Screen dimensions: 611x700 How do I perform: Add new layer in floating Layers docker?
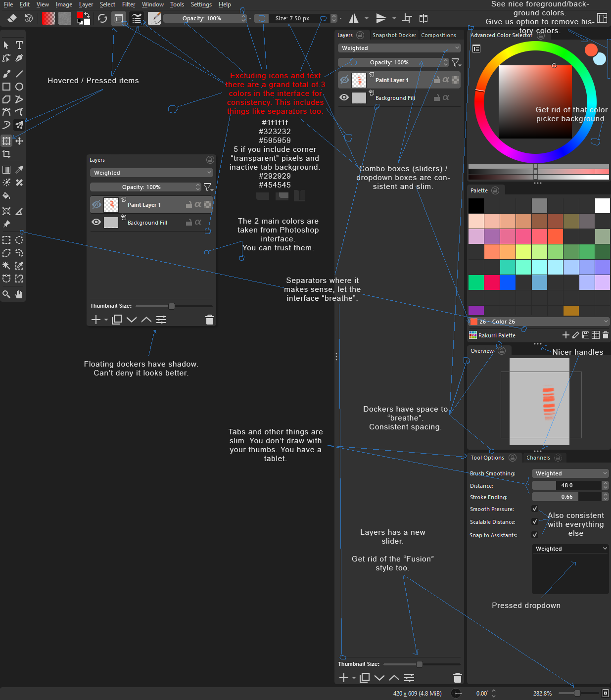point(96,320)
